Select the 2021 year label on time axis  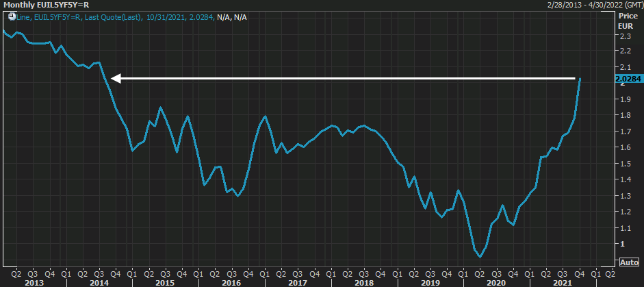563,282
